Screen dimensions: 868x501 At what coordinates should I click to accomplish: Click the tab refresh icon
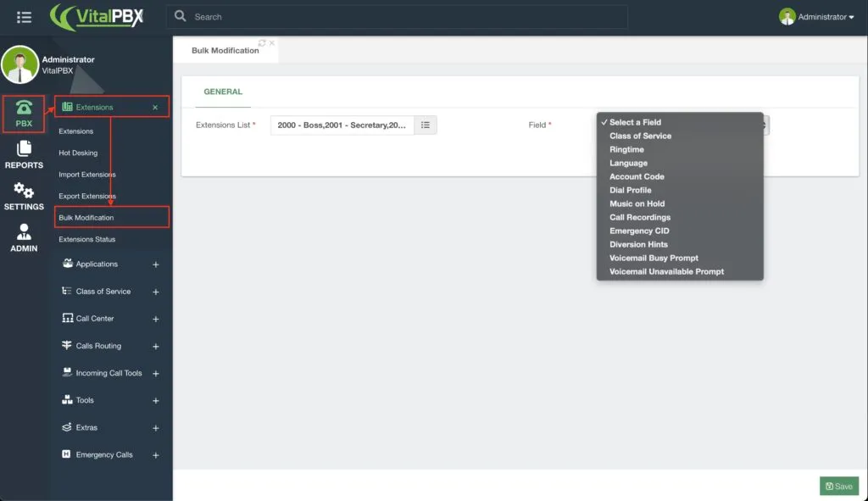tap(262, 43)
